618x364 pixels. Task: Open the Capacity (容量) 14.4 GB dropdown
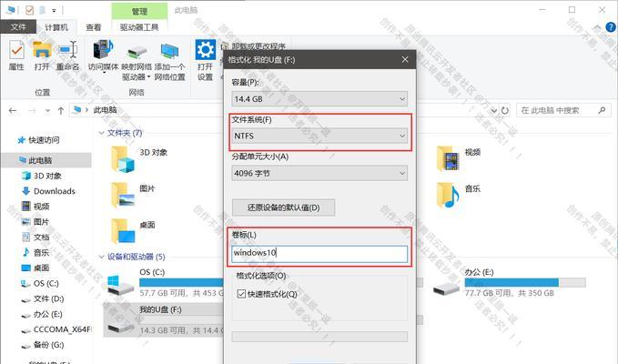coord(319,99)
